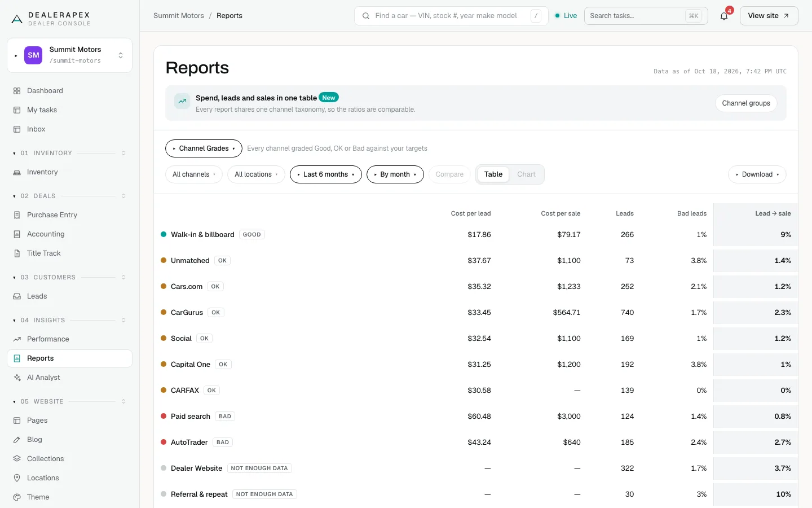The image size is (812, 508).
Task: Open the Summit Motors breadcrumb link
Action: 179,16
